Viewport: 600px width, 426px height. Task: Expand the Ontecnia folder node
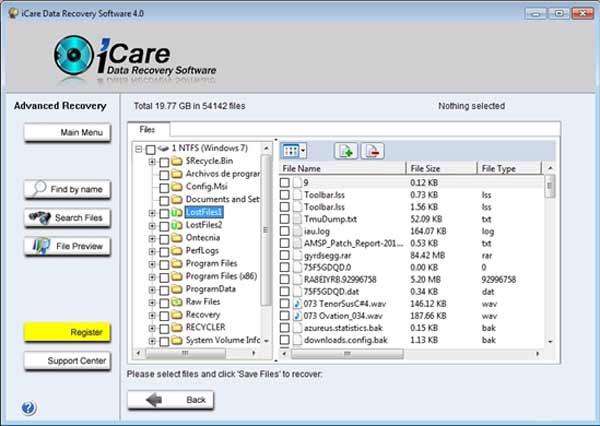click(152, 239)
